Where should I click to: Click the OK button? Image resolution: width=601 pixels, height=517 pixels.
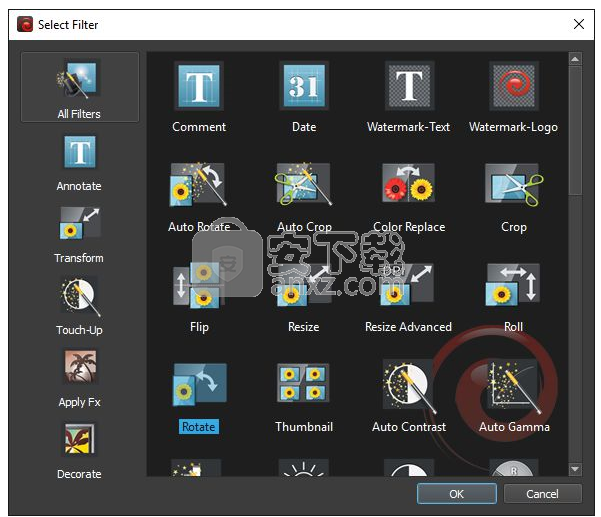(456, 493)
